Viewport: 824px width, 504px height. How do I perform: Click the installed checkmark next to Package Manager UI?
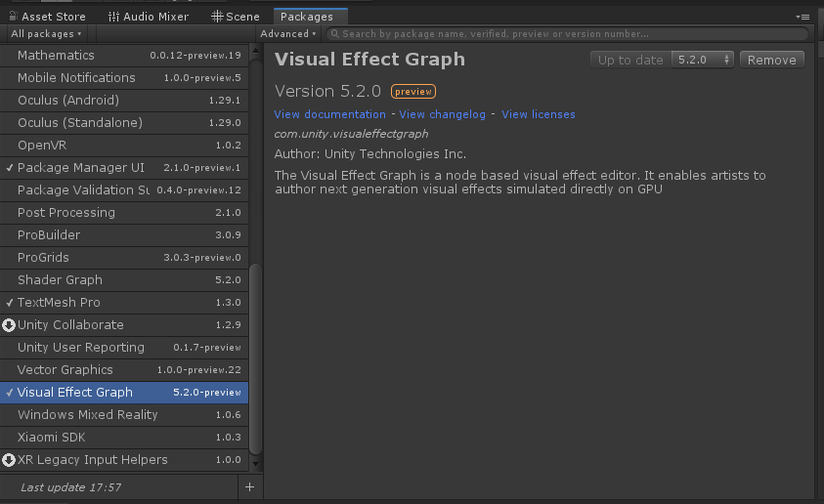tap(9, 168)
